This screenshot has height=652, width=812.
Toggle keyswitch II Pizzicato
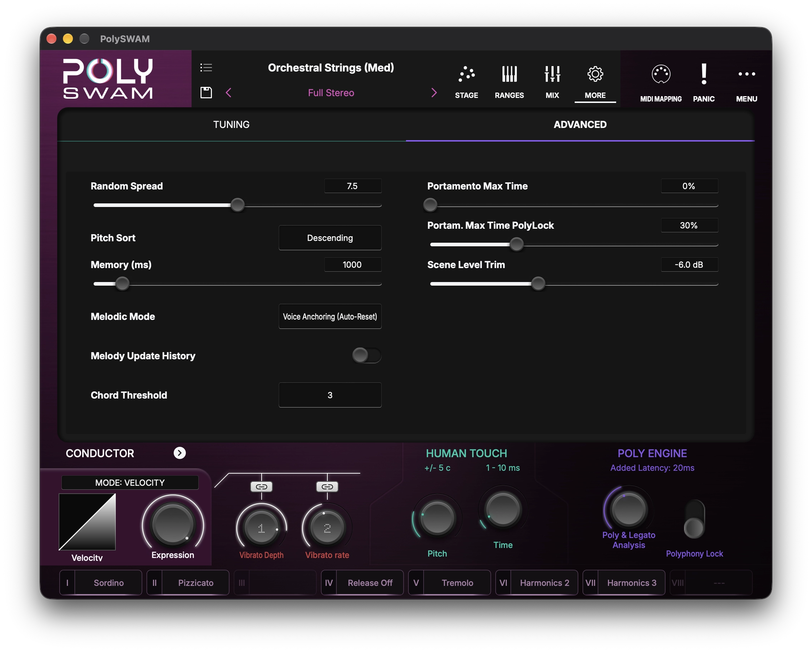188,583
